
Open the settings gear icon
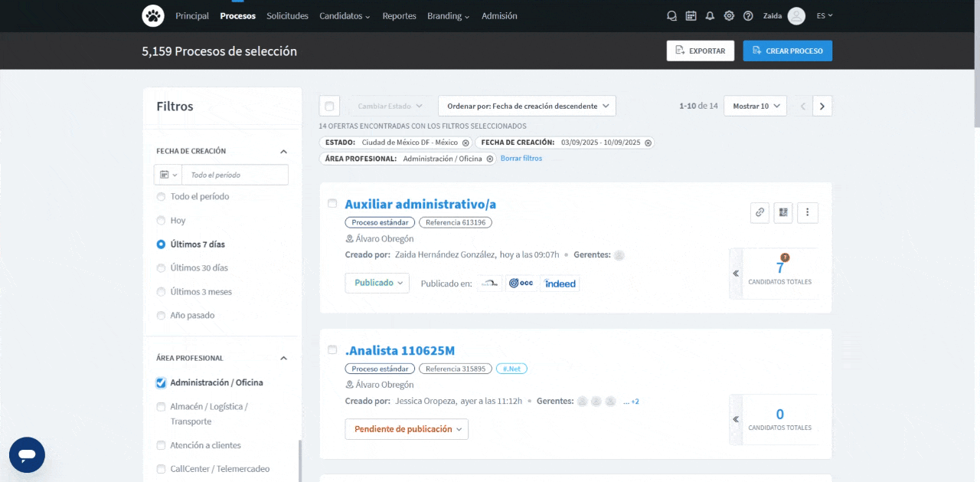(x=729, y=15)
